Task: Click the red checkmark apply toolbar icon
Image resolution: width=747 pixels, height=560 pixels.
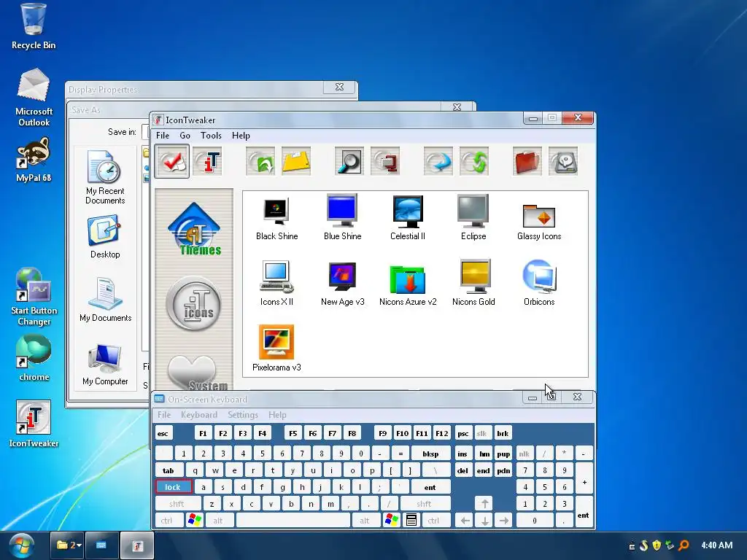Action: [172, 162]
